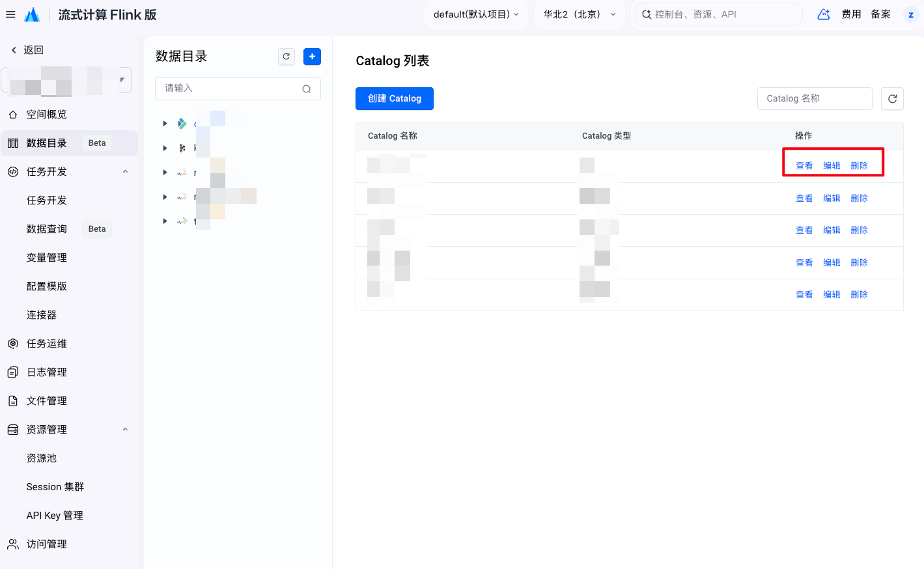
Task: Open the AI assistant icon in header
Action: point(824,14)
